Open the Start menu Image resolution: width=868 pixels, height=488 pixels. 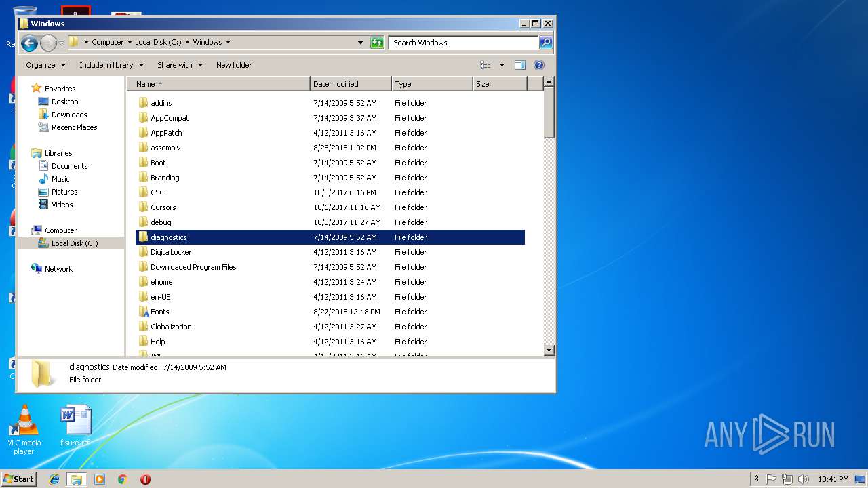[18, 479]
